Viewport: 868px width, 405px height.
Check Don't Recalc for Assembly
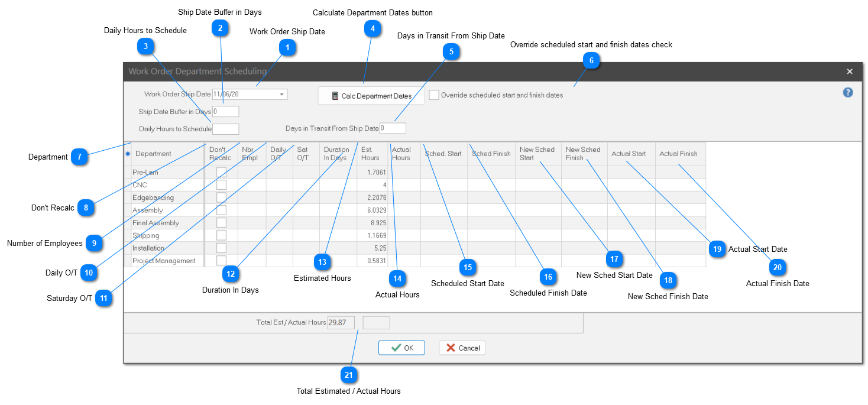tap(221, 210)
